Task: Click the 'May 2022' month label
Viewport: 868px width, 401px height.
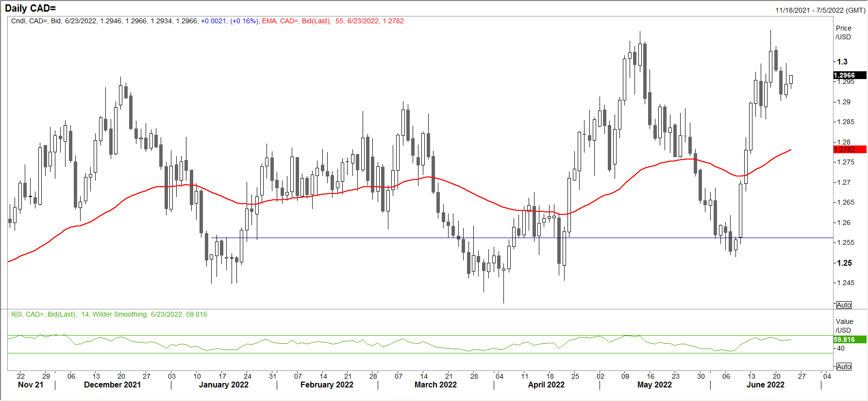Action: [x=654, y=385]
